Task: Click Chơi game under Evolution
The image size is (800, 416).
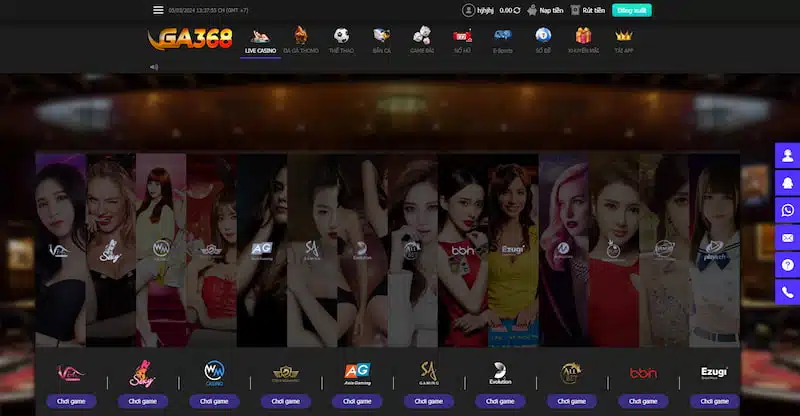Action: (x=500, y=401)
